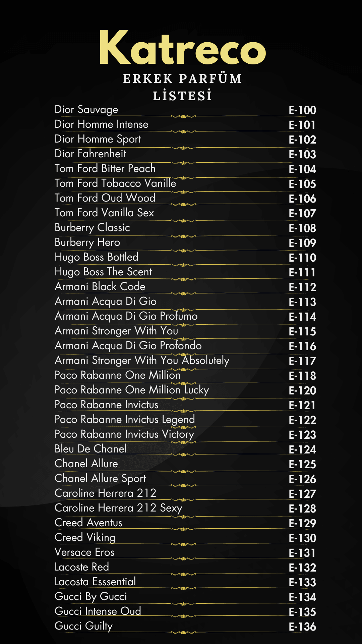Click code E-100

coord(302,110)
